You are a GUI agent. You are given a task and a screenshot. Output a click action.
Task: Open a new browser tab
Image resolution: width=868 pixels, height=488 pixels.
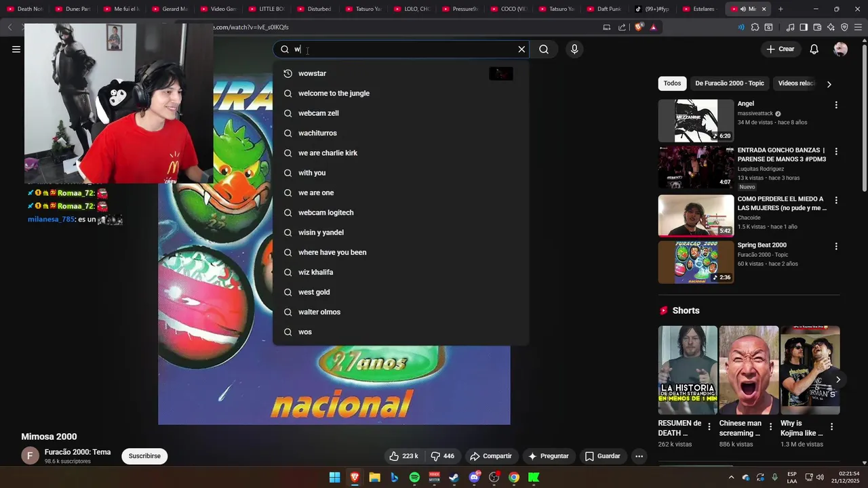click(x=781, y=9)
